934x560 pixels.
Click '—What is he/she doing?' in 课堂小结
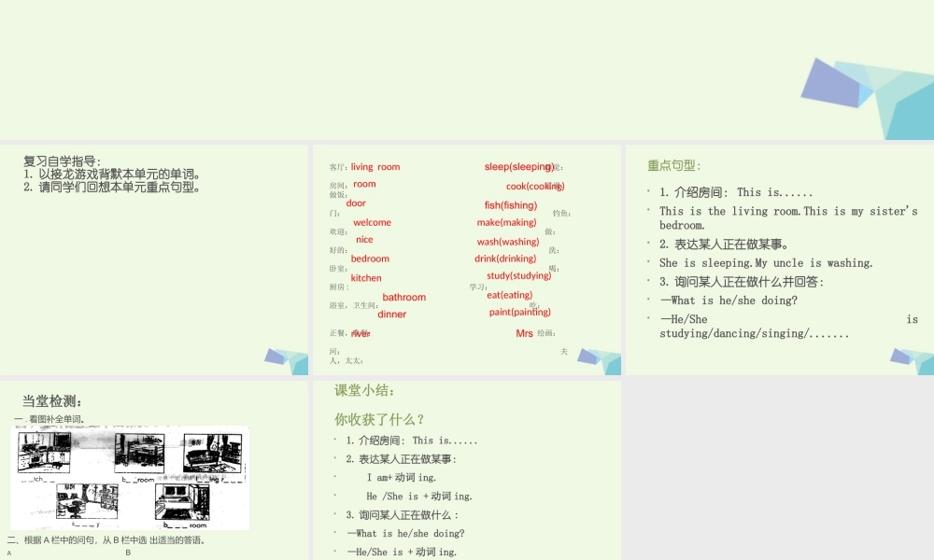tap(405, 534)
